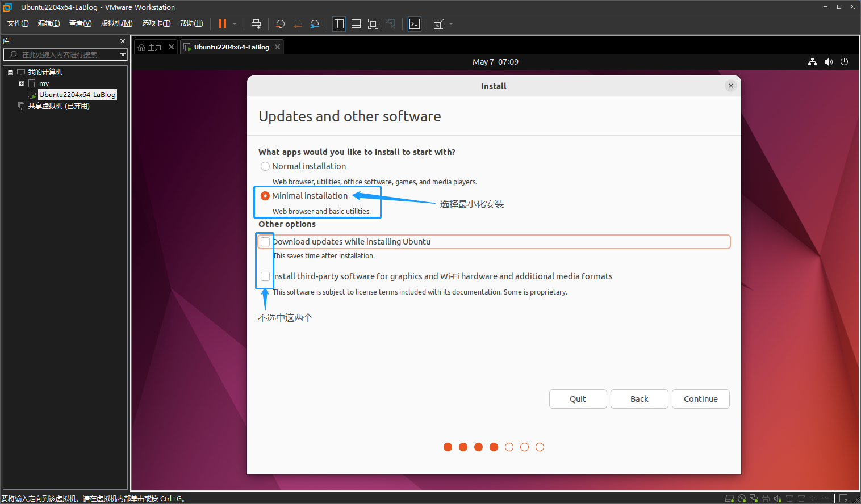The height and width of the screenshot is (504, 861).
Task: Open the library search dropdown arrow
Action: 123,54
